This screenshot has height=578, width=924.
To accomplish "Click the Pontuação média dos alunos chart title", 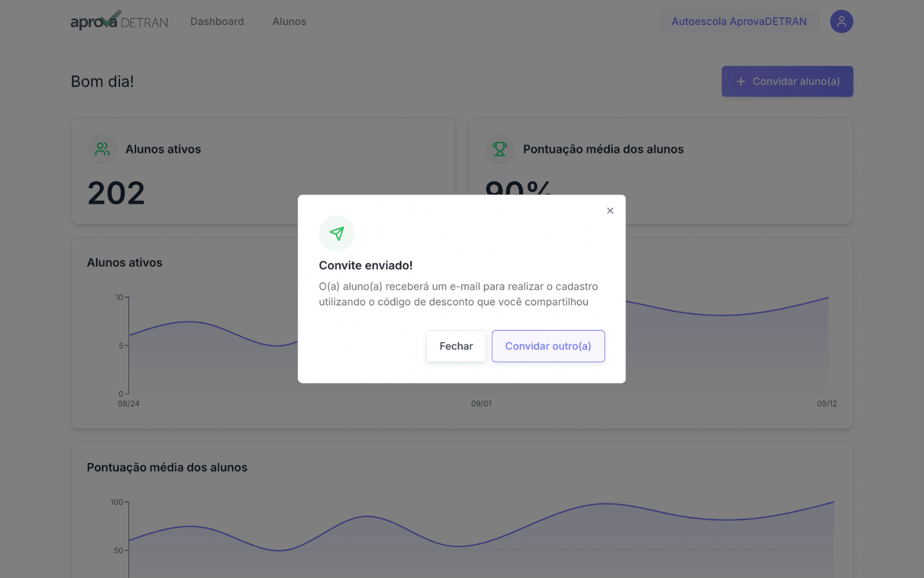I will point(167,468).
